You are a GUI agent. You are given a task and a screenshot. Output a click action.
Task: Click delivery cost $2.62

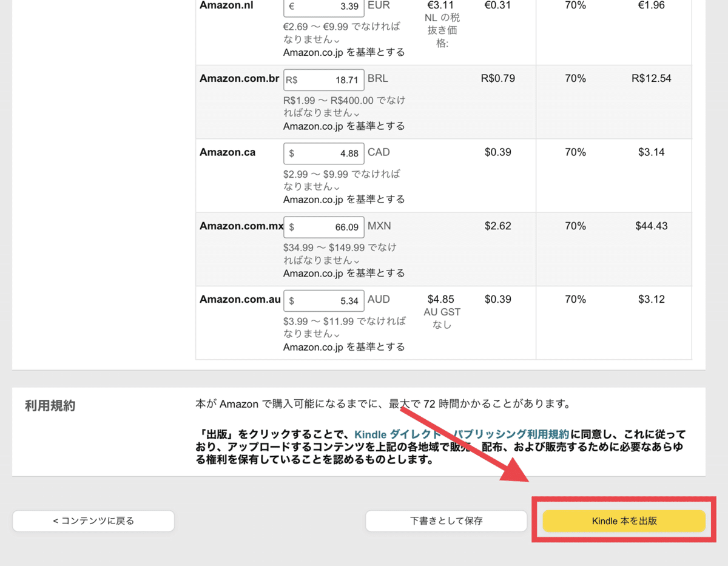tap(497, 226)
